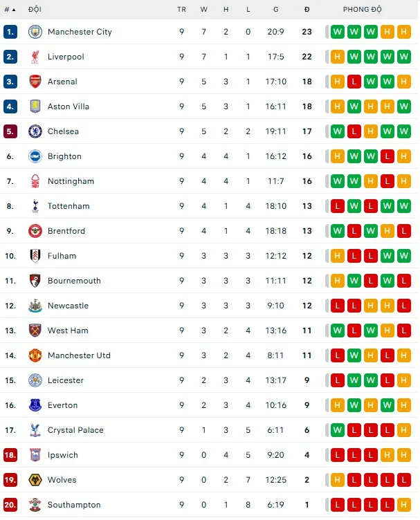Open the Aston Villa team link
The image size is (420, 520).
coord(69,106)
